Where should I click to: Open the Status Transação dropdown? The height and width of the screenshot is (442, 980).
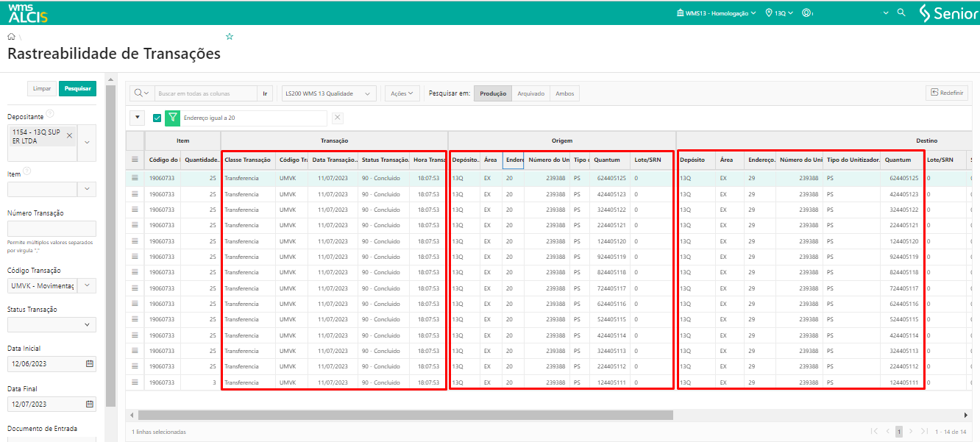pos(52,324)
